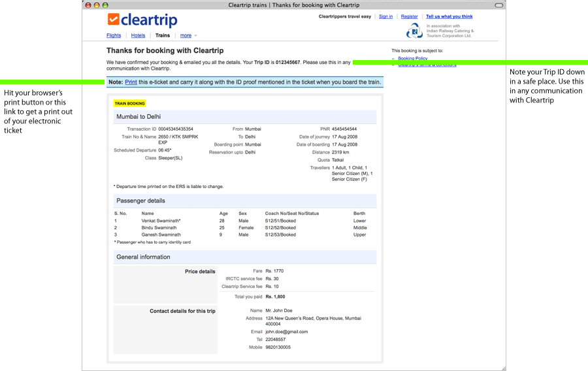Click the 'Price details' label

[x=200, y=271]
